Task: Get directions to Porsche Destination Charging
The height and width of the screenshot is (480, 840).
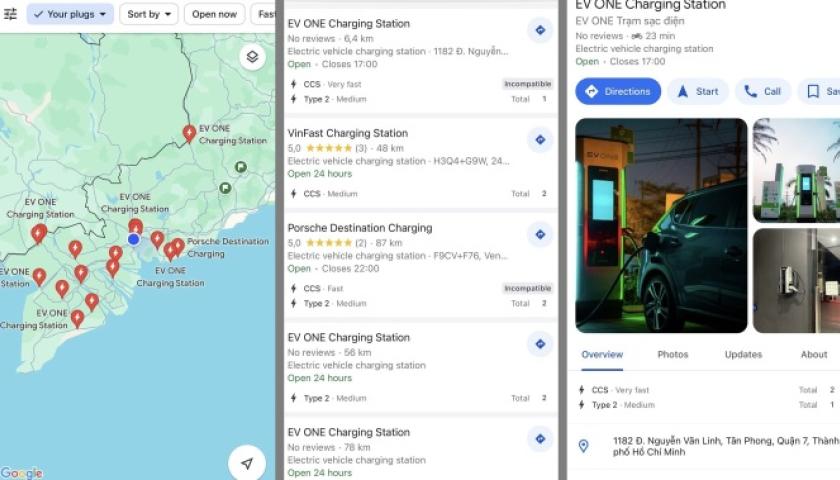Action: pos(540,235)
